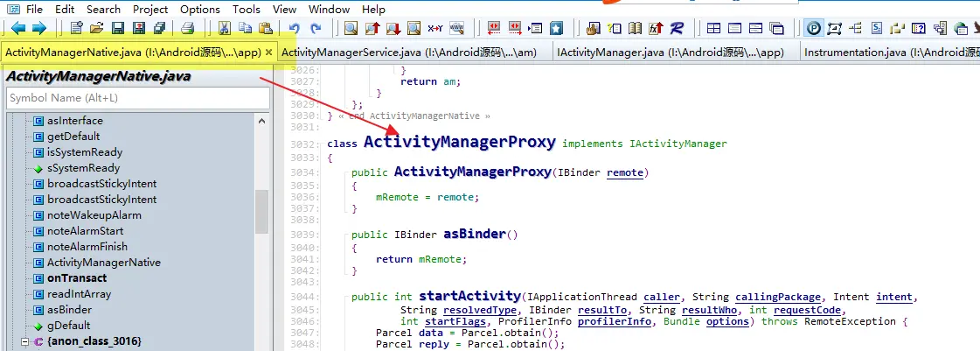The width and height of the screenshot is (980, 351).
Task: Open the Search menu
Action: click(104, 10)
